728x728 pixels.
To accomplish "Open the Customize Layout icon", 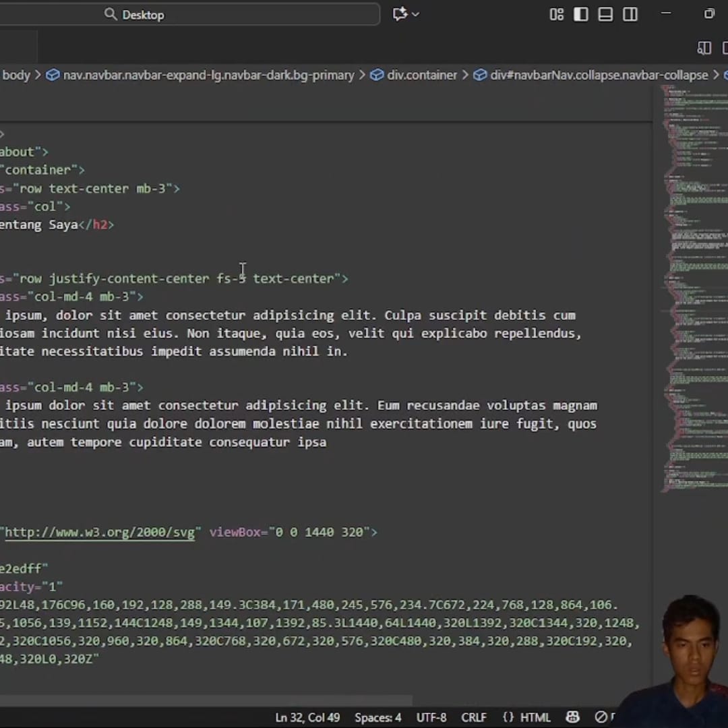I will pos(556,14).
